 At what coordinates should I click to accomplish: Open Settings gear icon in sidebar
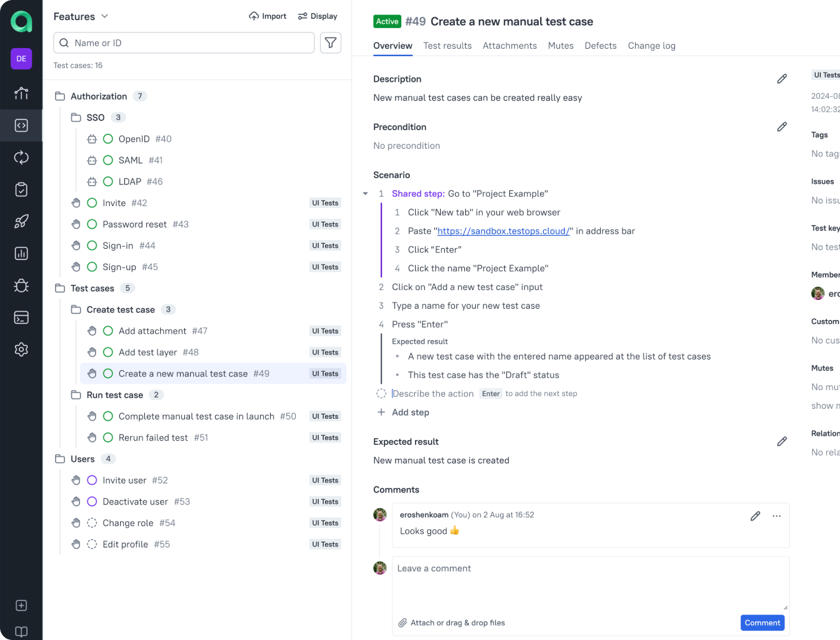21,349
